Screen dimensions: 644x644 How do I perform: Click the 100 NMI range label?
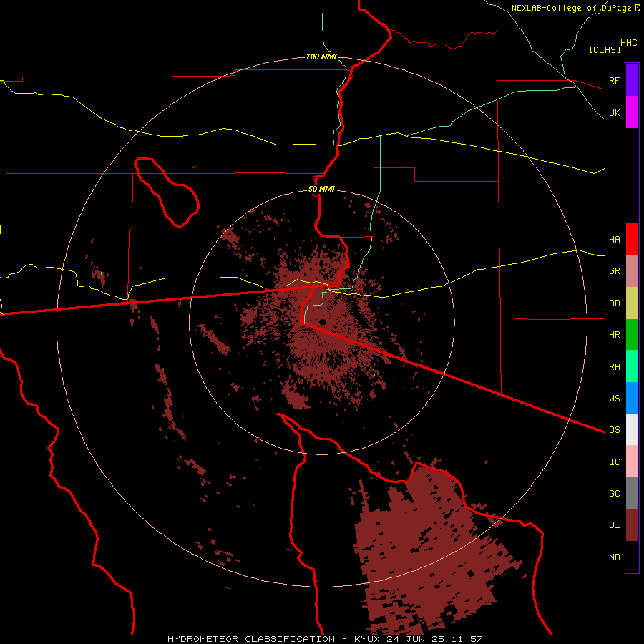321,57
